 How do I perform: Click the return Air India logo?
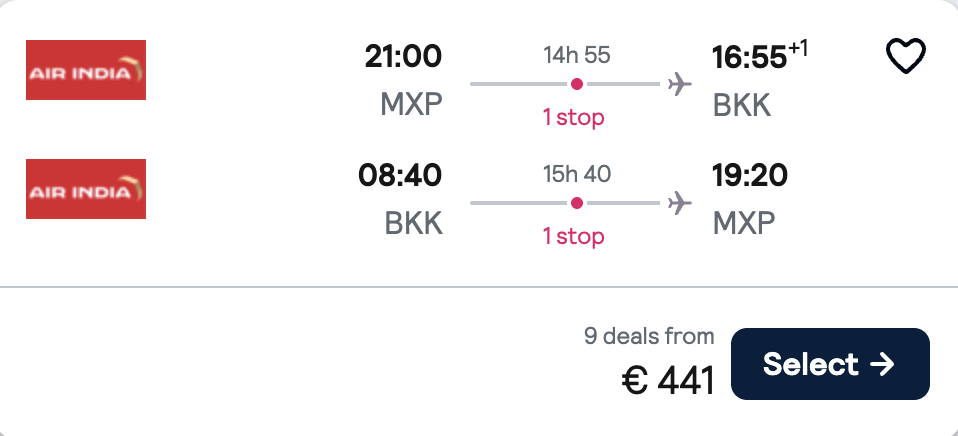click(x=86, y=189)
